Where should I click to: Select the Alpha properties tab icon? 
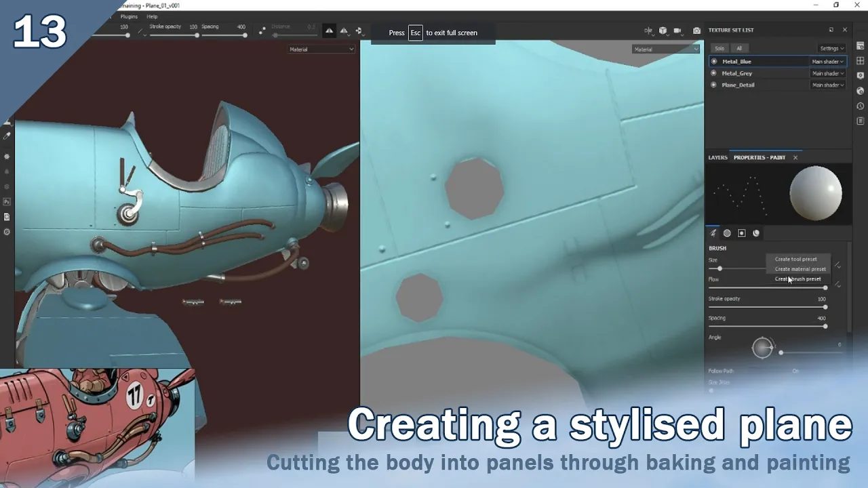727,233
